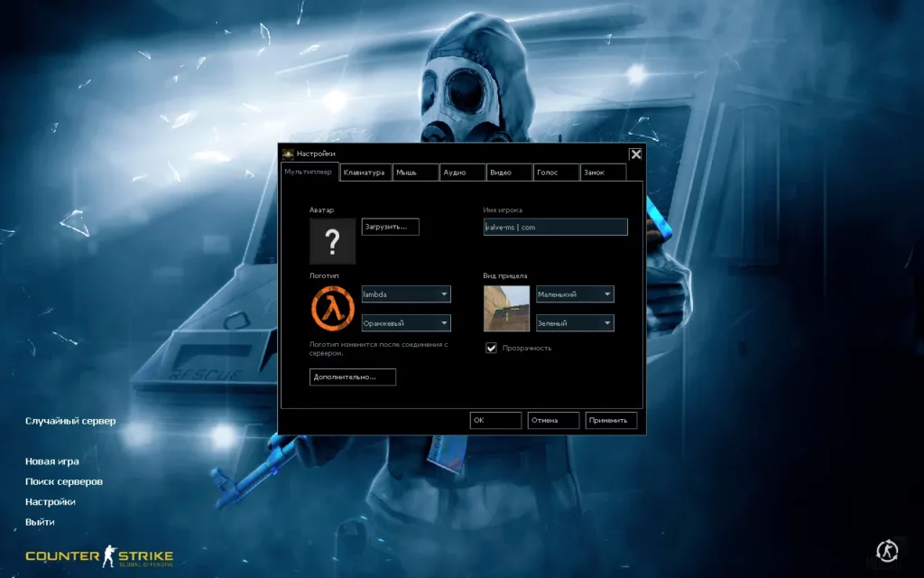Screen dimensions: 924x578
Task: Switch to the Клавиатура tab
Action: (x=365, y=172)
